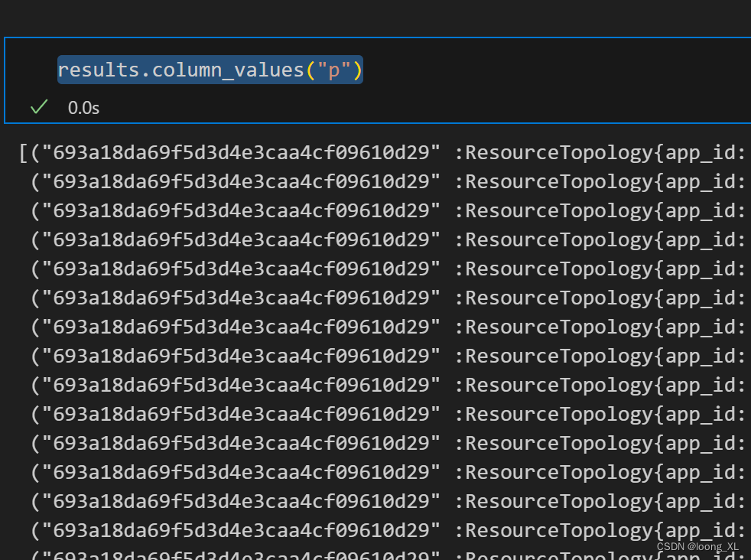751x560 pixels.
Task: Click the partially cut-off bottom output row
Action: pos(306,554)
